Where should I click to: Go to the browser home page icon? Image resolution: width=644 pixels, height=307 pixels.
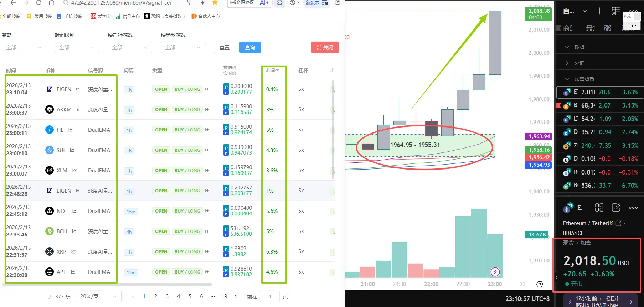point(52,3)
